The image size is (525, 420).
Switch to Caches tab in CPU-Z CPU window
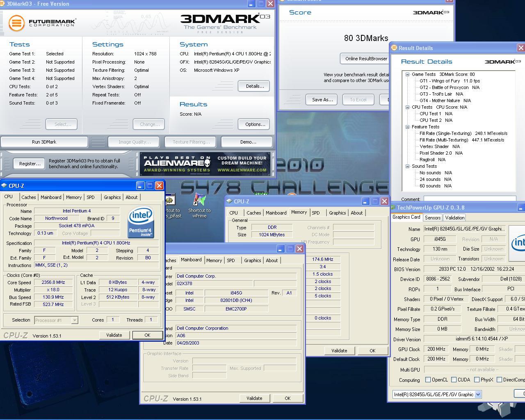29,197
